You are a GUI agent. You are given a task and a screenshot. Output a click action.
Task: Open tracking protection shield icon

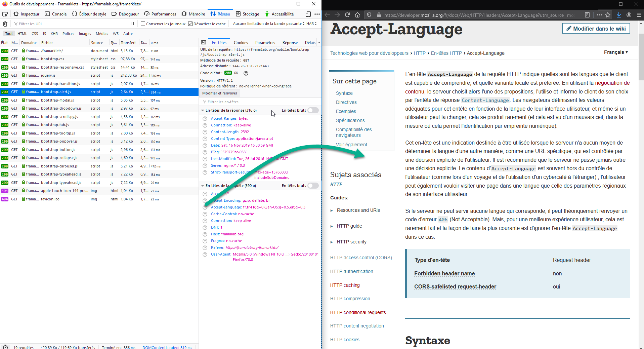coord(369,15)
